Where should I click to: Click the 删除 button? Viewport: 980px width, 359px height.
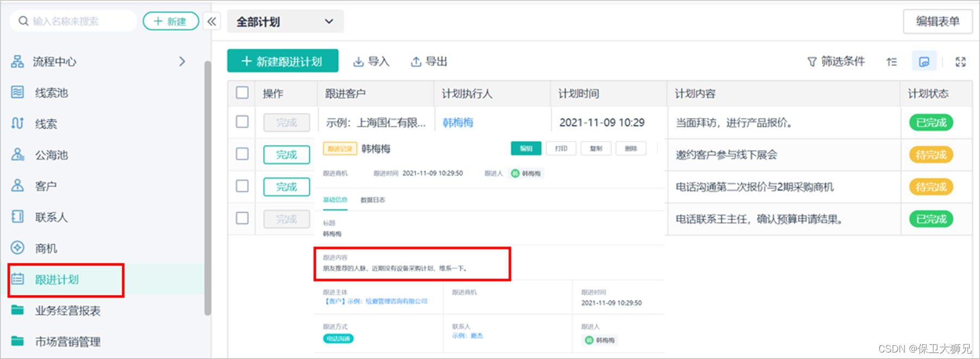click(x=631, y=148)
